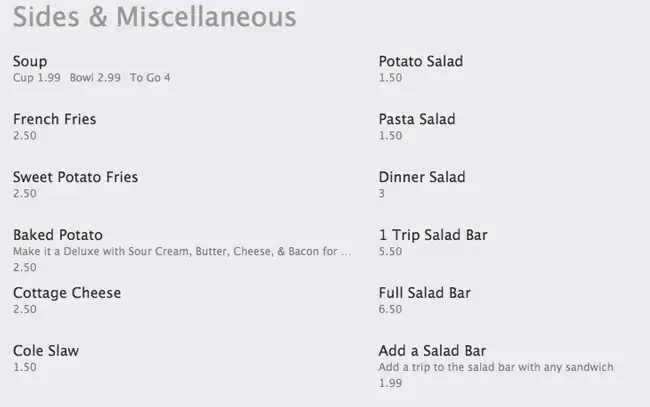
Task: Select the Full Salad Bar item
Action: click(x=425, y=293)
